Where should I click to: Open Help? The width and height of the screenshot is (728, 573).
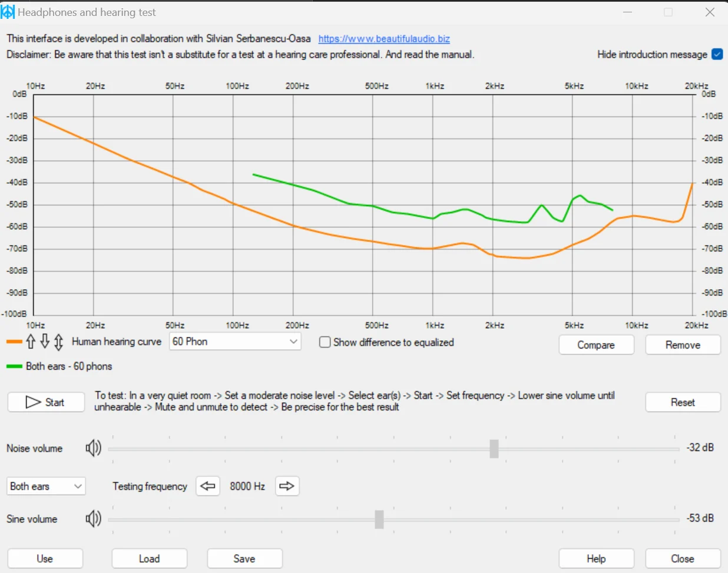pyautogui.click(x=596, y=559)
